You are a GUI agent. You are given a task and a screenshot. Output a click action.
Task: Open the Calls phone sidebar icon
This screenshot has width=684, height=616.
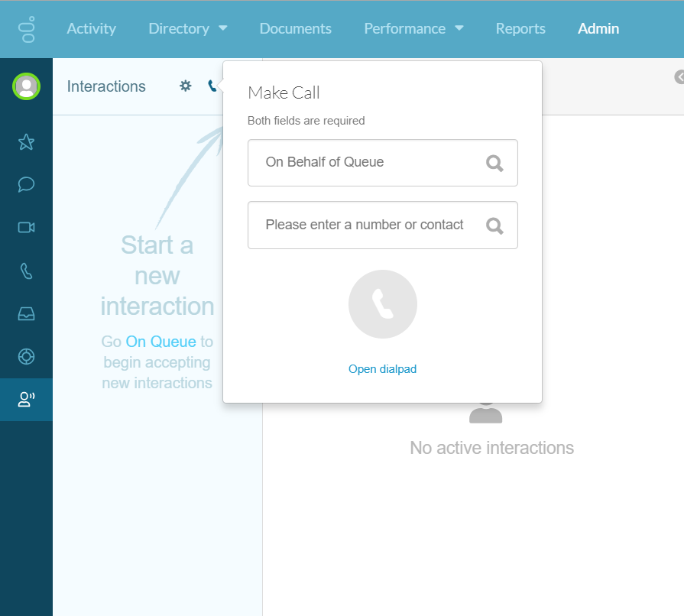click(x=26, y=271)
